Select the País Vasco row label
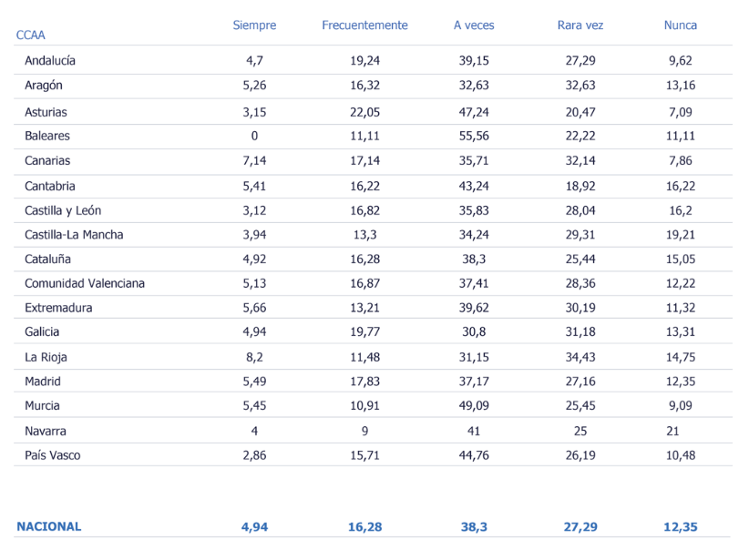Image resolution: width=749 pixels, height=560 pixels. click(x=53, y=455)
